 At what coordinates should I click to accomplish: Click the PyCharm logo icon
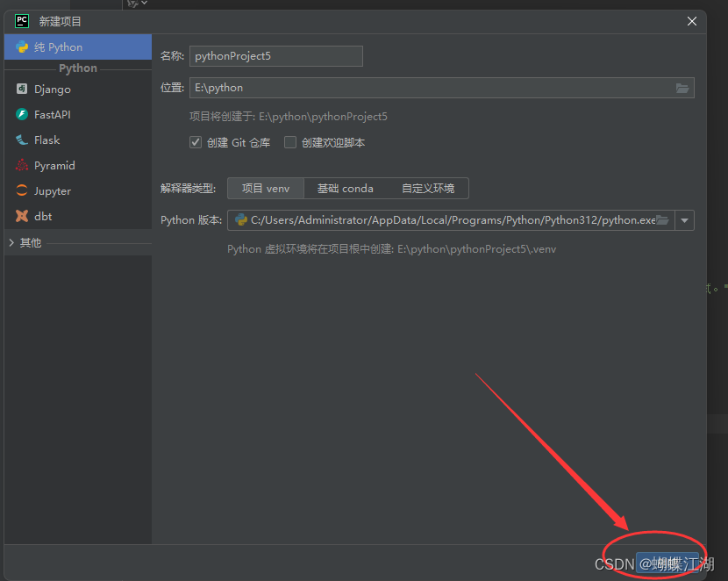tap(20, 20)
